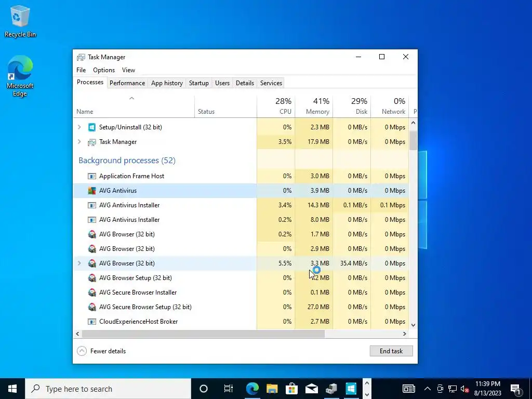Switch to the Users tab
This screenshot has width=532, height=399.
[222, 83]
